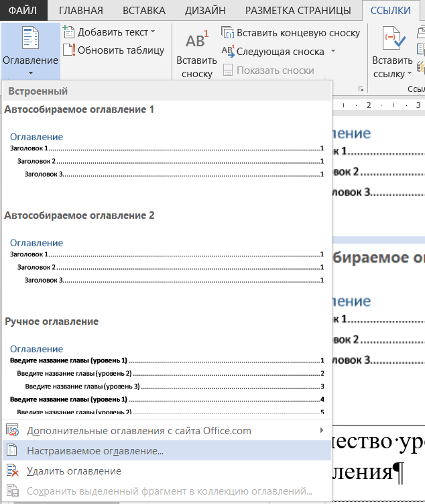Choose the Автособираемое оглавление 1 preview

[x=167, y=155]
